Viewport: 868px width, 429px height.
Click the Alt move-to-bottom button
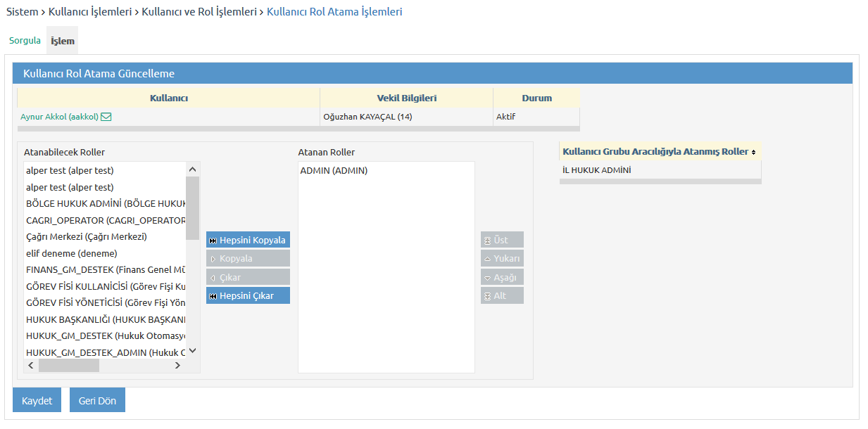pyautogui.click(x=502, y=295)
